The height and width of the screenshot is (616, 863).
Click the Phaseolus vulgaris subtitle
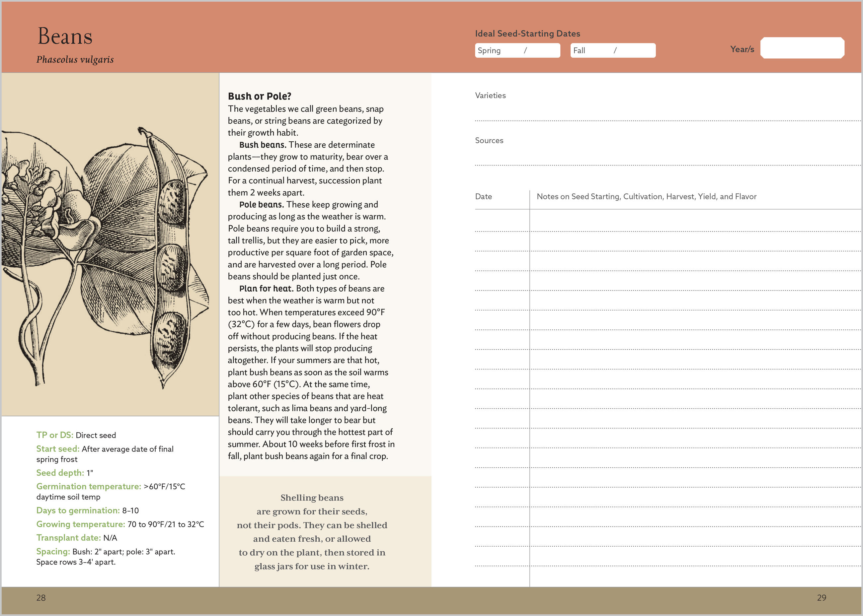[75, 60]
